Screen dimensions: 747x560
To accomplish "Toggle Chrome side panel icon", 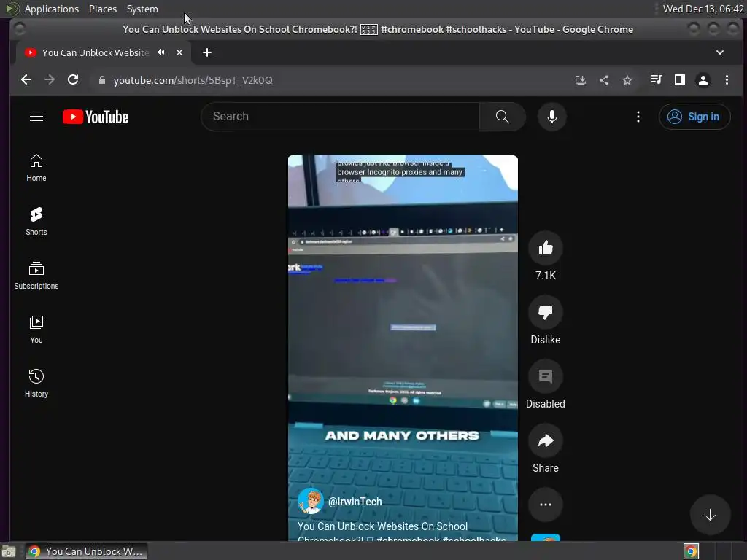I will tap(680, 80).
